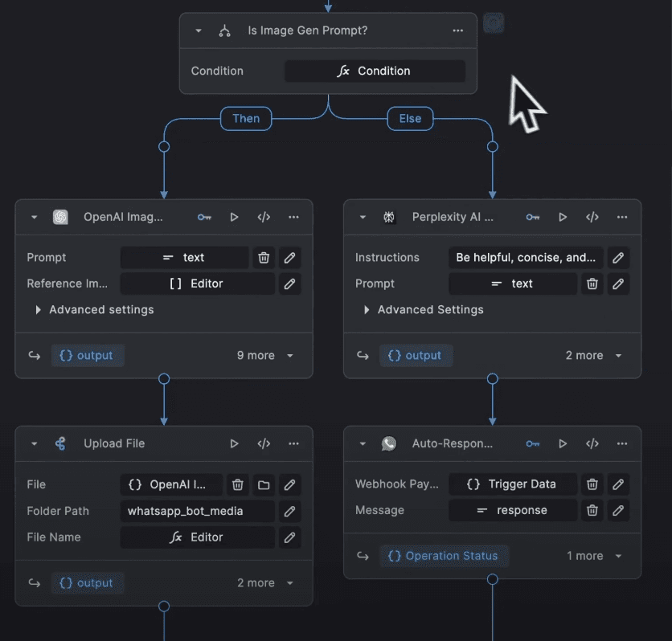672x641 pixels.
Task: Edit the File Name field
Action: point(289,537)
